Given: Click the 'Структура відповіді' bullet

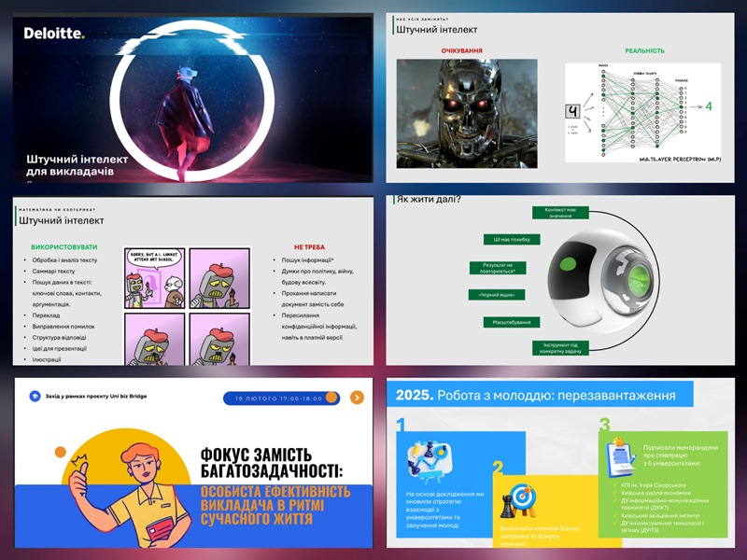Looking at the screenshot, I should (59, 337).
